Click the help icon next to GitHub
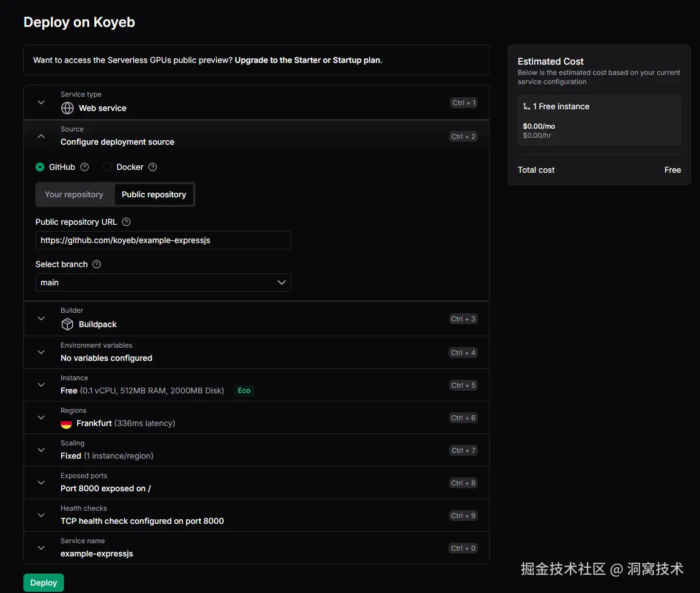Image resolution: width=700 pixels, height=593 pixels. pos(85,167)
